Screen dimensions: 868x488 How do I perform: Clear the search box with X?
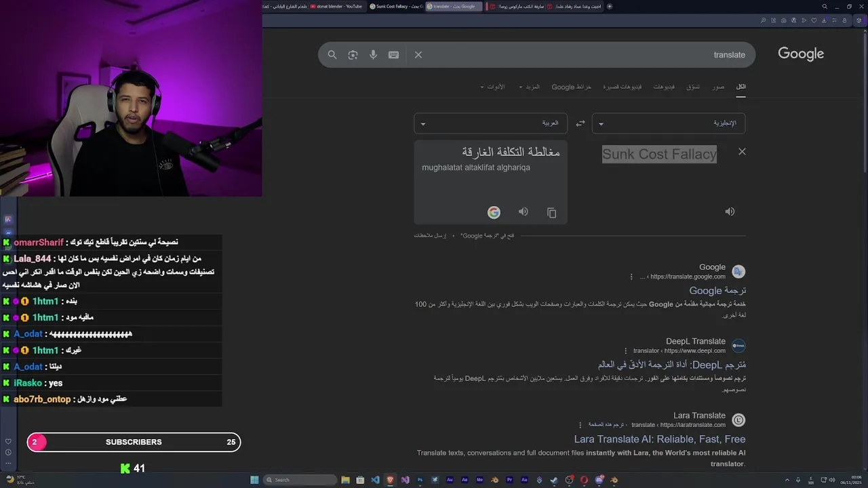pyautogui.click(x=418, y=55)
